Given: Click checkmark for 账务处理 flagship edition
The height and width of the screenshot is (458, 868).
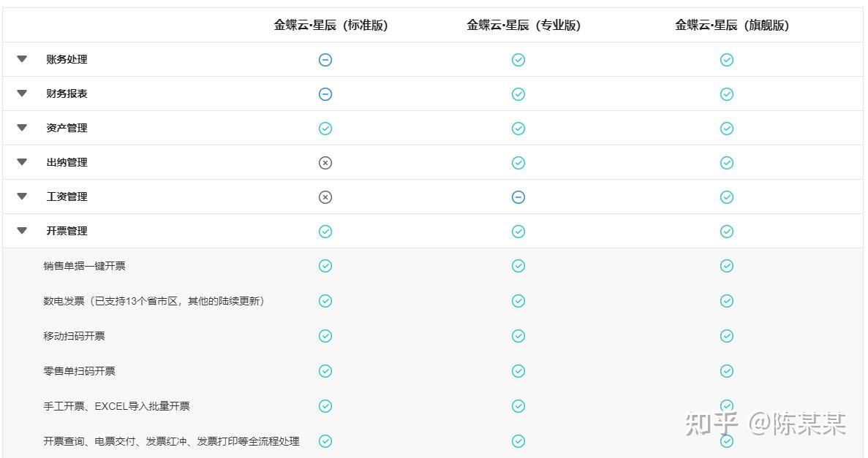Looking at the screenshot, I should point(726,60).
